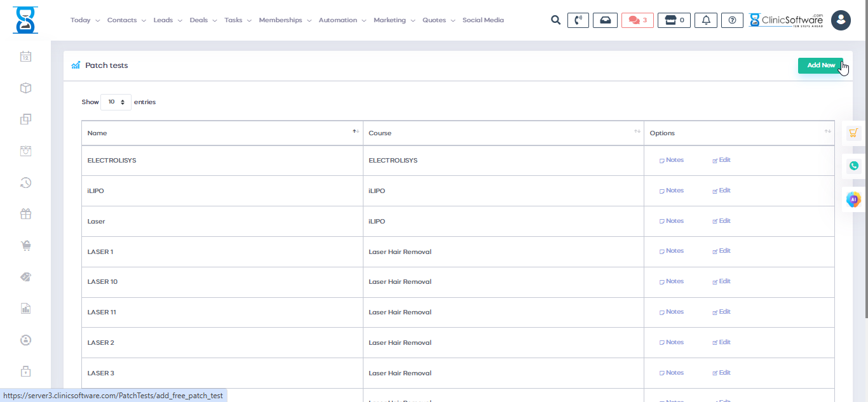View notifications via the bell icon

[705, 20]
